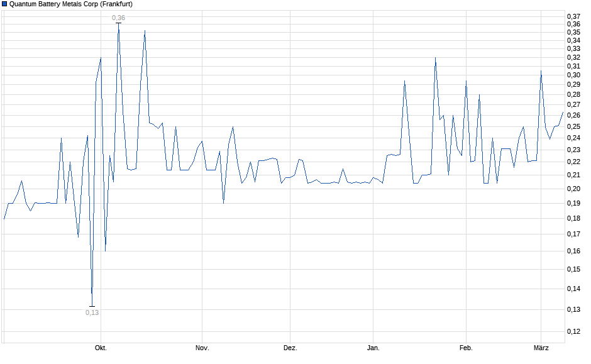591x364 pixels.
Task: Click the Okt. month label
Action: tap(101, 348)
